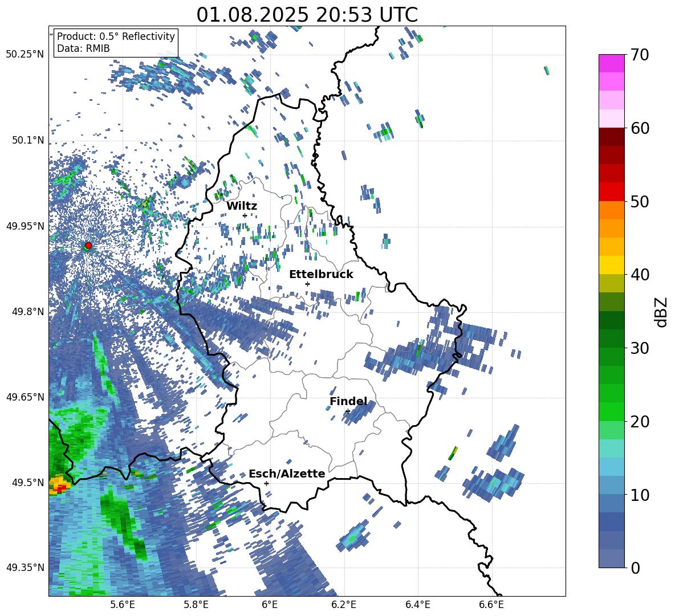Click the colorbar tick label 50
The width and height of the screenshot is (675, 616).
[640, 201]
